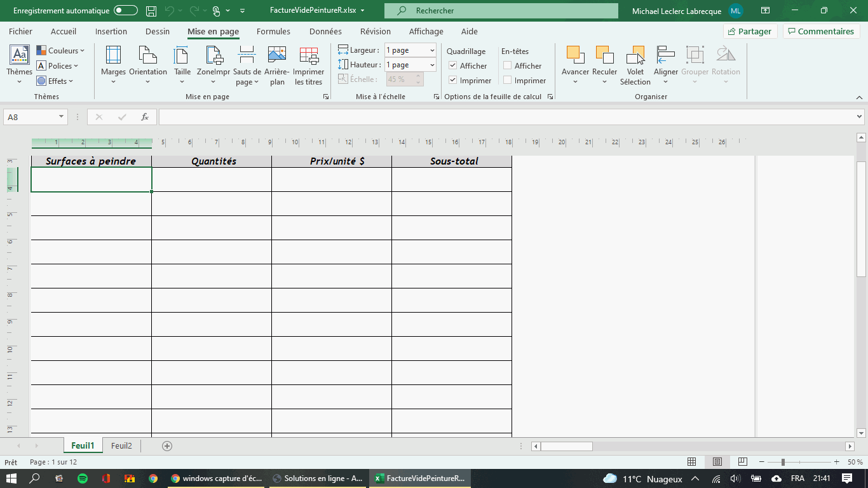Open the Arrière-plan background image tool
Viewport: 868px width, 488px height.
point(276,56)
